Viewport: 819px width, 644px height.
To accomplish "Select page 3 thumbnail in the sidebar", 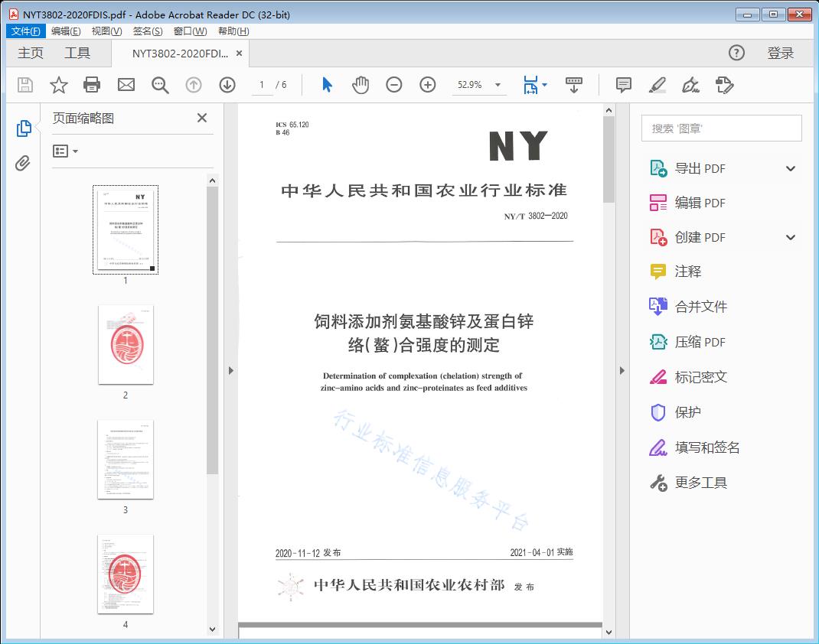I will (126, 459).
